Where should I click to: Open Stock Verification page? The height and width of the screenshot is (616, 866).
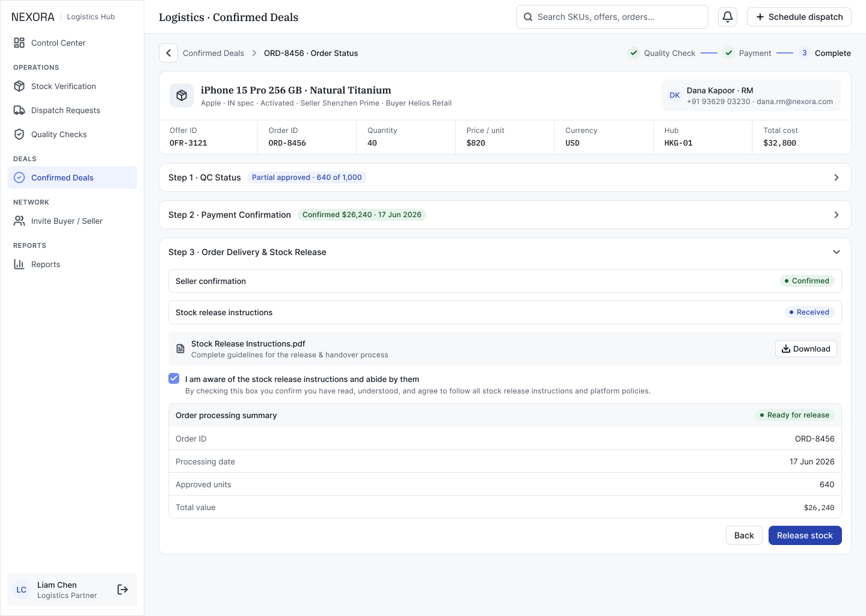(x=72, y=86)
